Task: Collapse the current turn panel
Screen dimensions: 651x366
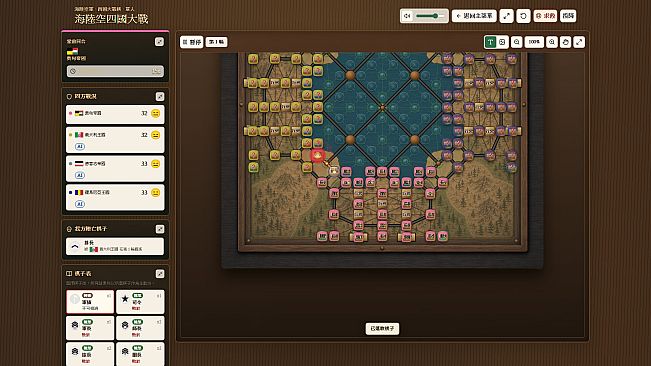Action: click(x=159, y=41)
